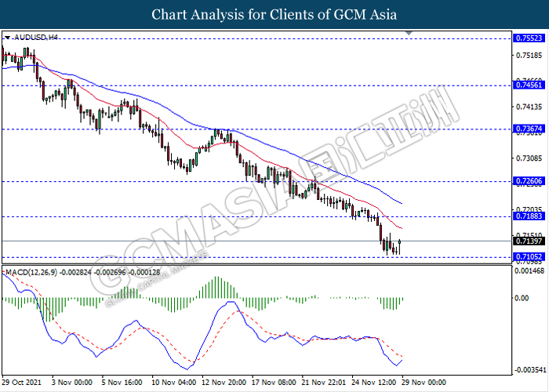Viewport: 549px width, 392px height.
Task: Click the AUDUSD,H4 chart symbol label
Action: point(36,37)
